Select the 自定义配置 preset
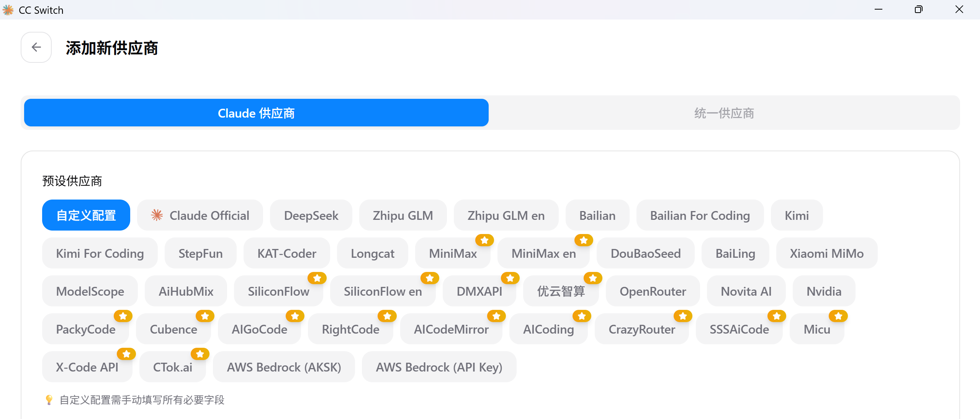 tap(86, 215)
